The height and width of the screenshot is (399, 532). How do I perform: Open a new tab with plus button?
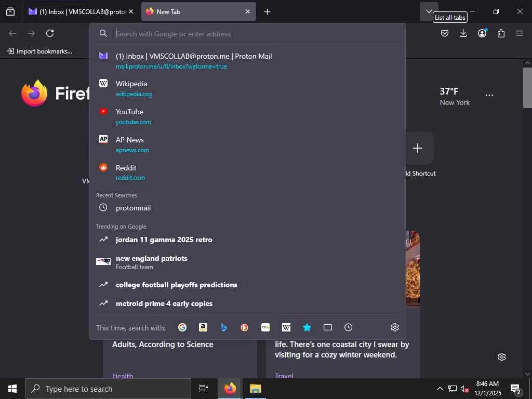pyautogui.click(x=268, y=12)
